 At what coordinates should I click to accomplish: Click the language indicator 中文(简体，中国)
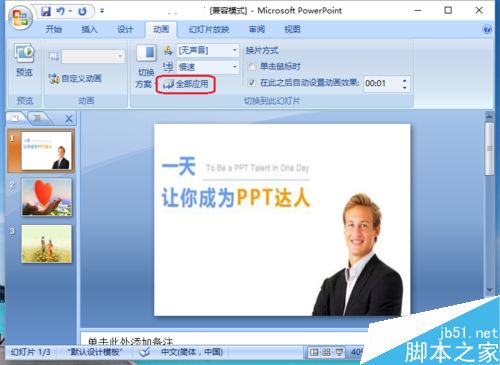(x=192, y=352)
